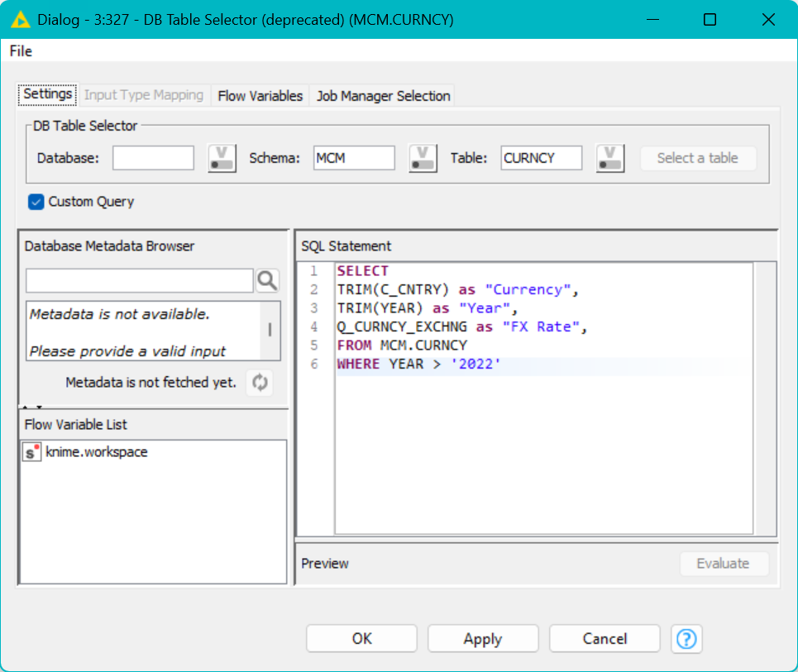Focus the metadata browser search field
Viewport: 798px width, 672px height.
click(139, 281)
